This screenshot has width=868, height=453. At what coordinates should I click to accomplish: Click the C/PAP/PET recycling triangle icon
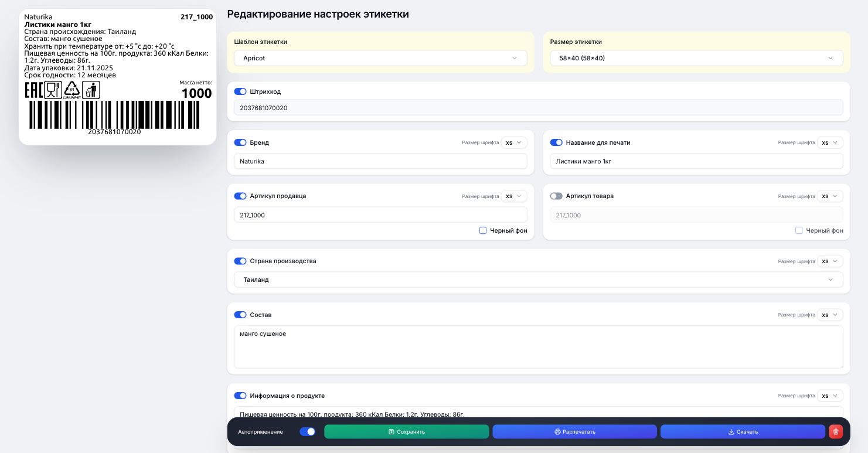(72, 89)
